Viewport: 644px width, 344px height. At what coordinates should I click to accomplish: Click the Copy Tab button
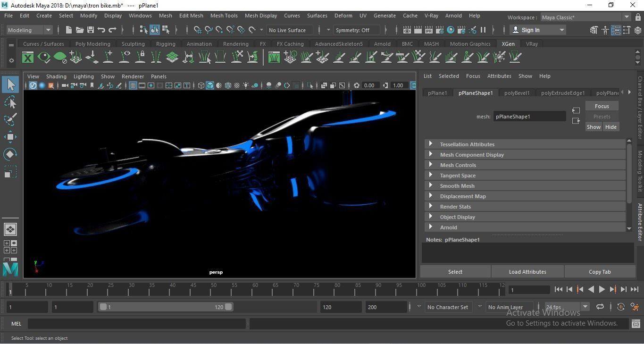(600, 272)
